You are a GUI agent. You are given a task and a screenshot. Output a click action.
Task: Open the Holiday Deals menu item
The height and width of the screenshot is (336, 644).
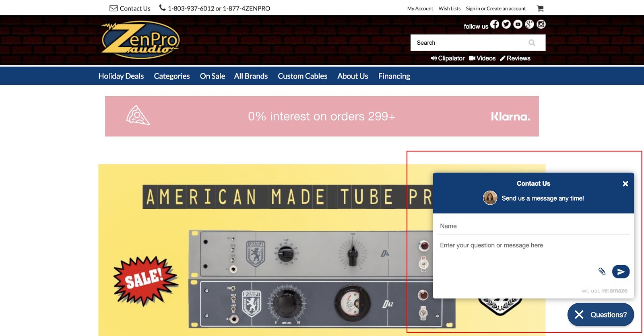(121, 76)
